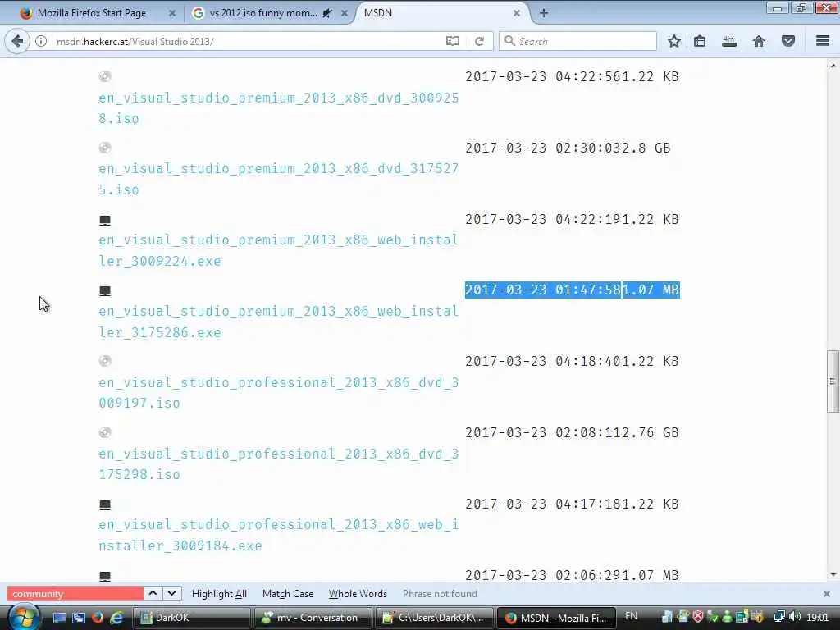Show bookmarks list icon in toolbar

coord(700,41)
